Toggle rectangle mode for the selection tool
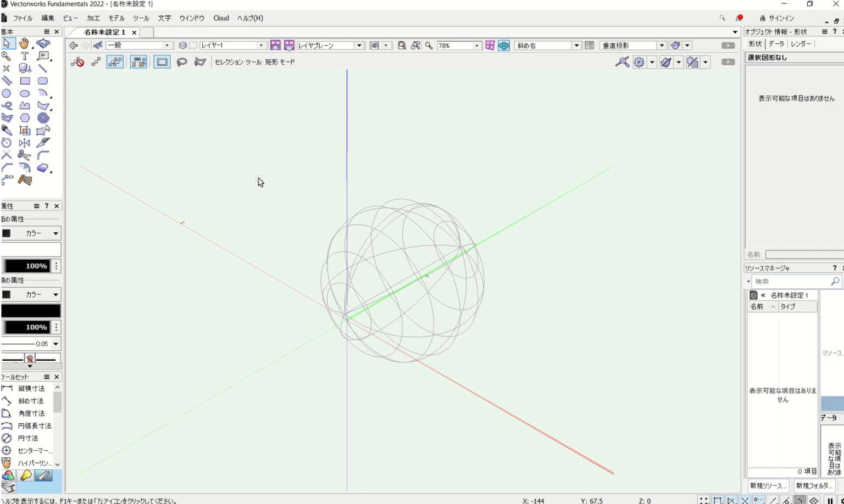This screenshot has height=504, width=844. (162, 62)
